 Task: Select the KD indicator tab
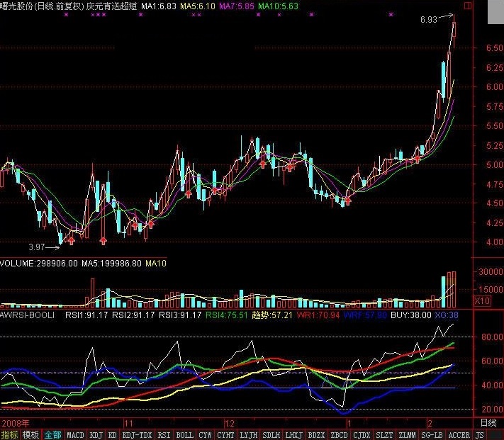tap(112, 435)
